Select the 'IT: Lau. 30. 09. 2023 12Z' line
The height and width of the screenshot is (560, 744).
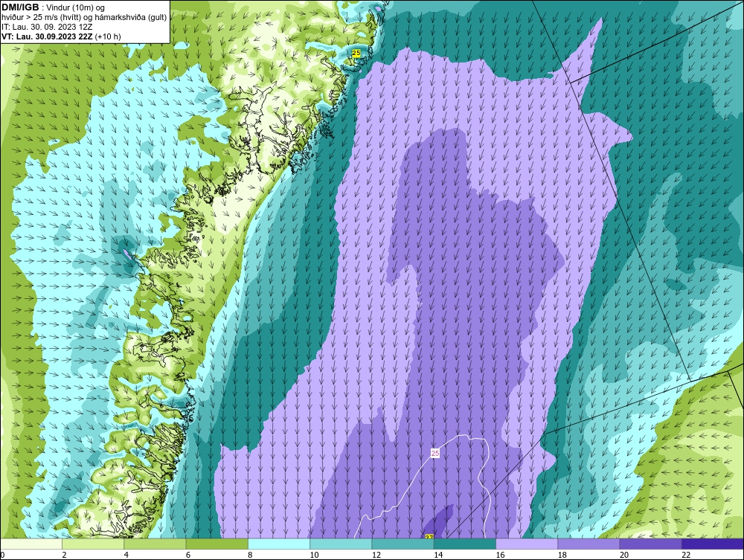[x=46, y=27]
